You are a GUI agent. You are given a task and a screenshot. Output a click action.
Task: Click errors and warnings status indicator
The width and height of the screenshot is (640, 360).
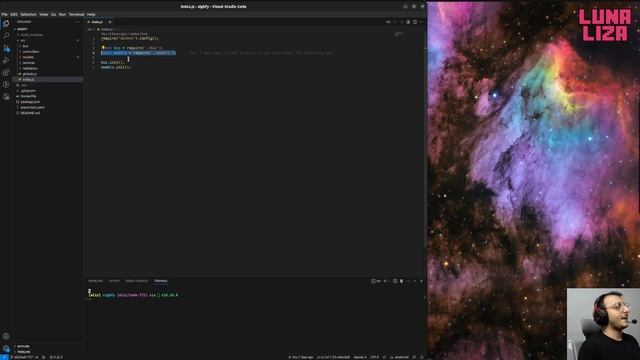click(x=56, y=357)
